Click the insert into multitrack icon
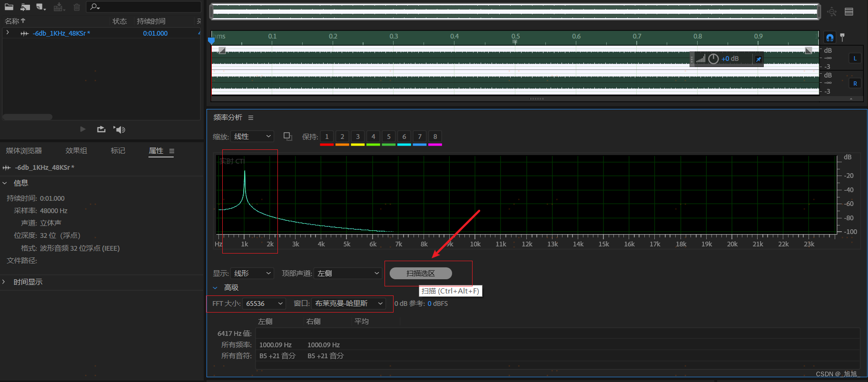The height and width of the screenshot is (382, 868). click(x=59, y=7)
